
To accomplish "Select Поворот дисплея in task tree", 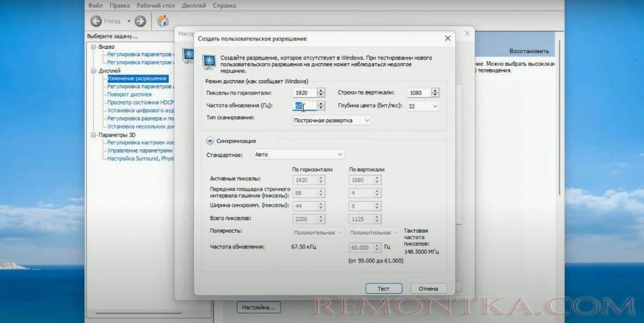I will click(130, 94).
